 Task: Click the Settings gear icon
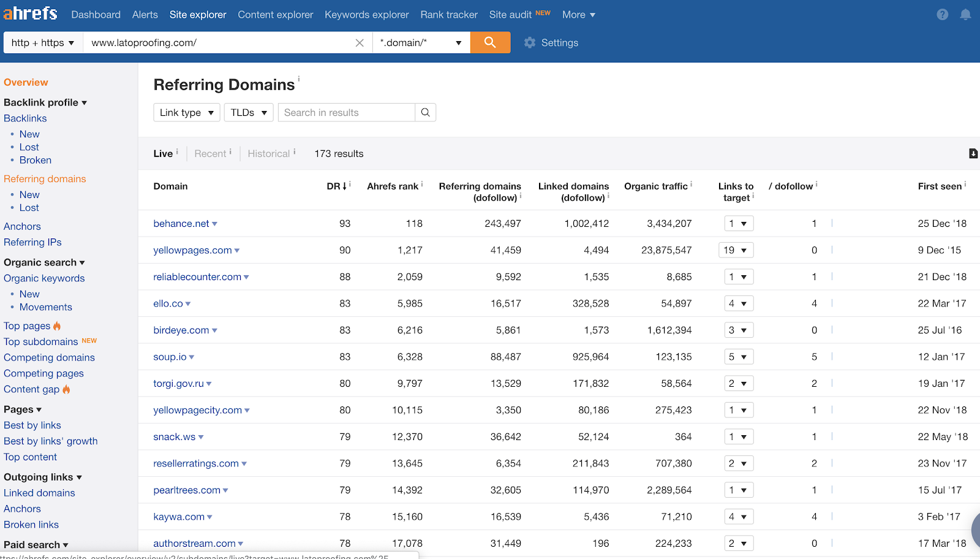pos(530,43)
